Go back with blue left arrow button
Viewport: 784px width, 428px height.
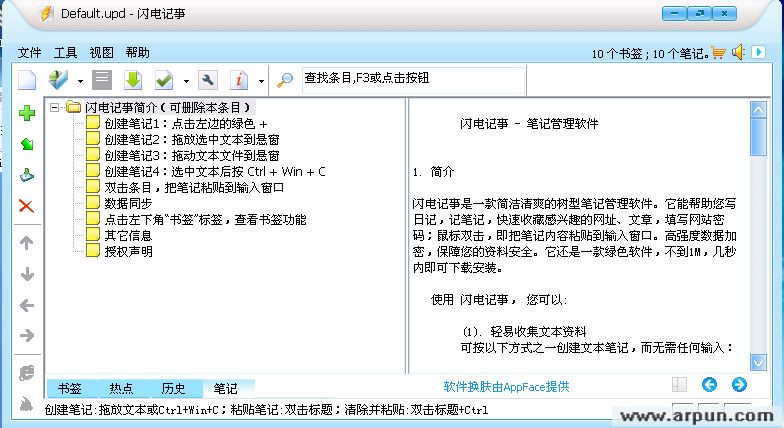coord(709,384)
